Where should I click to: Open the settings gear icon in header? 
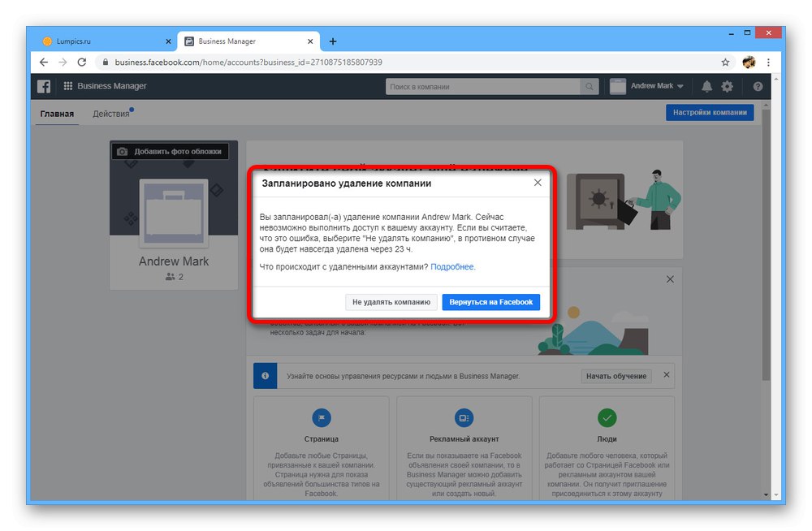coord(727,86)
